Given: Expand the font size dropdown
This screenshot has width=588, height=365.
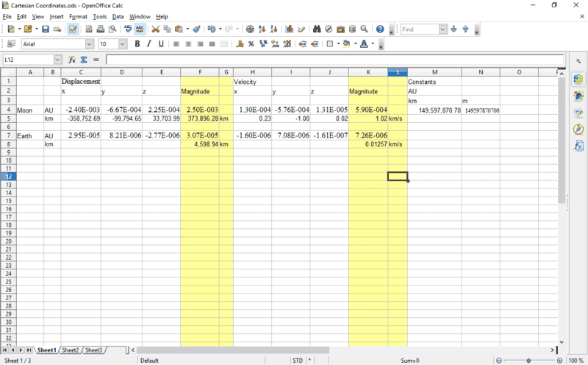Looking at the screenshot, I should (x=123, y=44).
